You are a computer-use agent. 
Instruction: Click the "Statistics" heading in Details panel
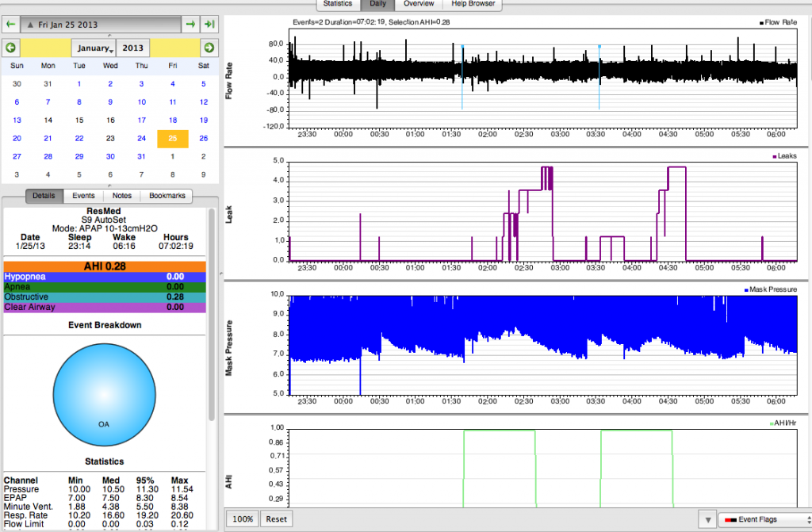point(105,461)
